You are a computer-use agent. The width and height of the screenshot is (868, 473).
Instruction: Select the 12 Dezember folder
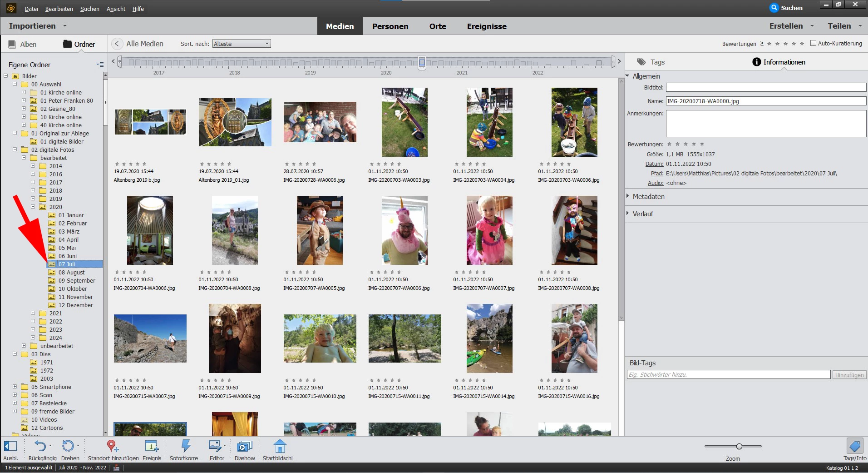coord(75,305)
